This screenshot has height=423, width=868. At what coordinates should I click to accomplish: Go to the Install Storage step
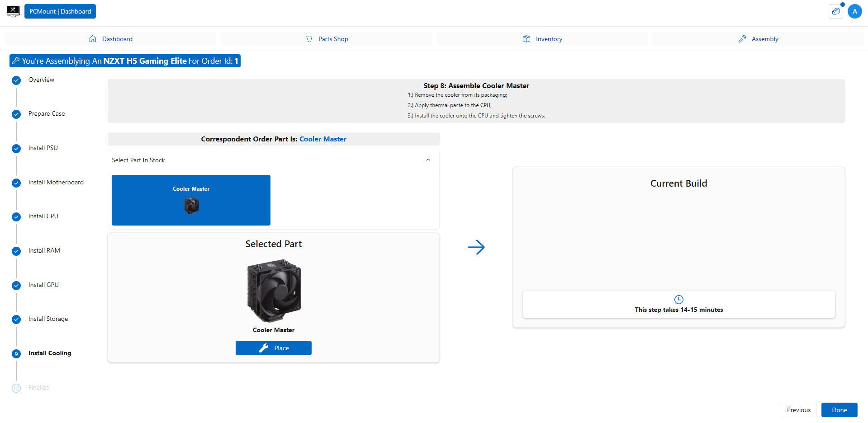point(48,319)
